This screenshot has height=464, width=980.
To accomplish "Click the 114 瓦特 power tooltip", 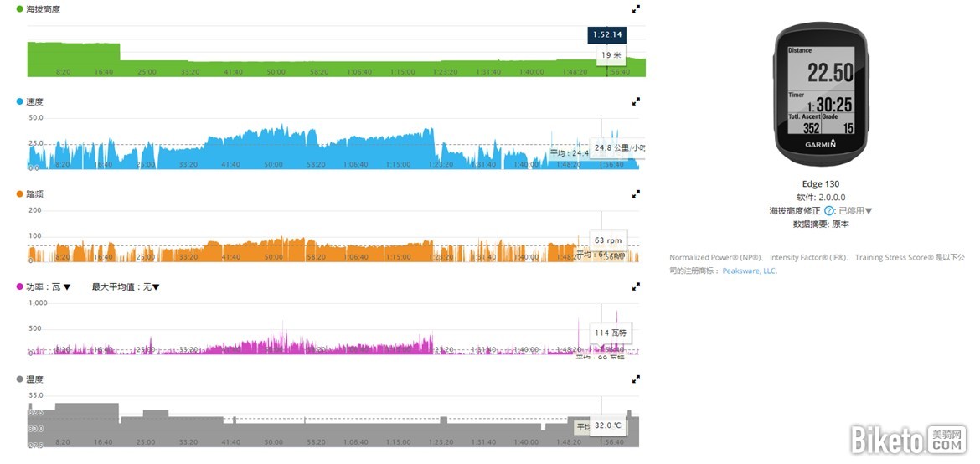I will click(x=611, y=333).
